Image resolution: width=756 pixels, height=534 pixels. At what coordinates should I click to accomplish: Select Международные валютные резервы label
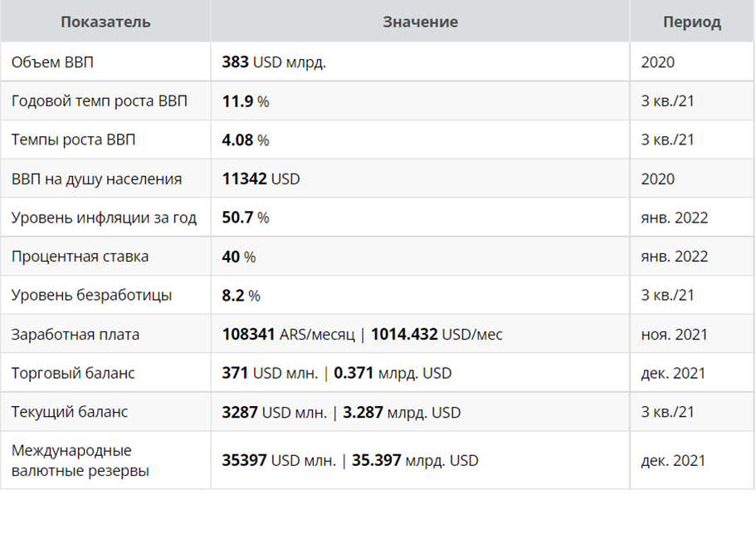pyautogui.click(x=80, y=460)
